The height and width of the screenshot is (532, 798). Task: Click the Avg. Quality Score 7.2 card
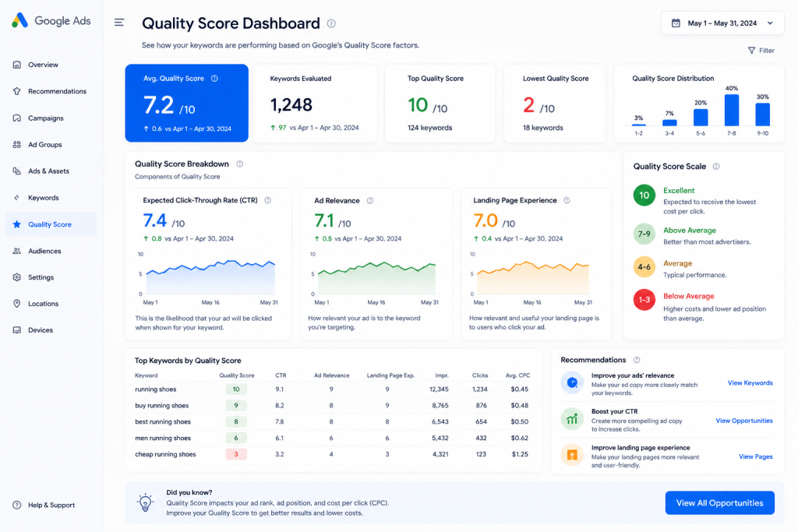pyautogui.click(x=187, y=104)
